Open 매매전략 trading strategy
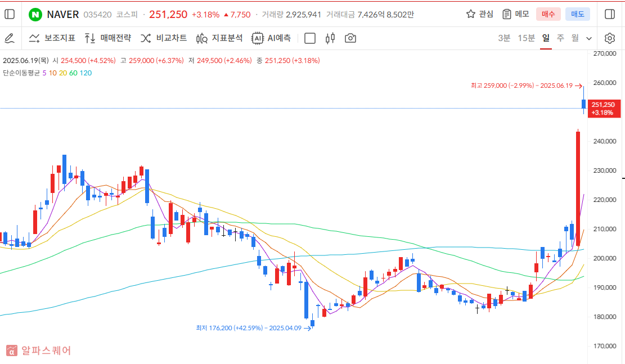This screenshot has width=625, height=364. (107, 38)
